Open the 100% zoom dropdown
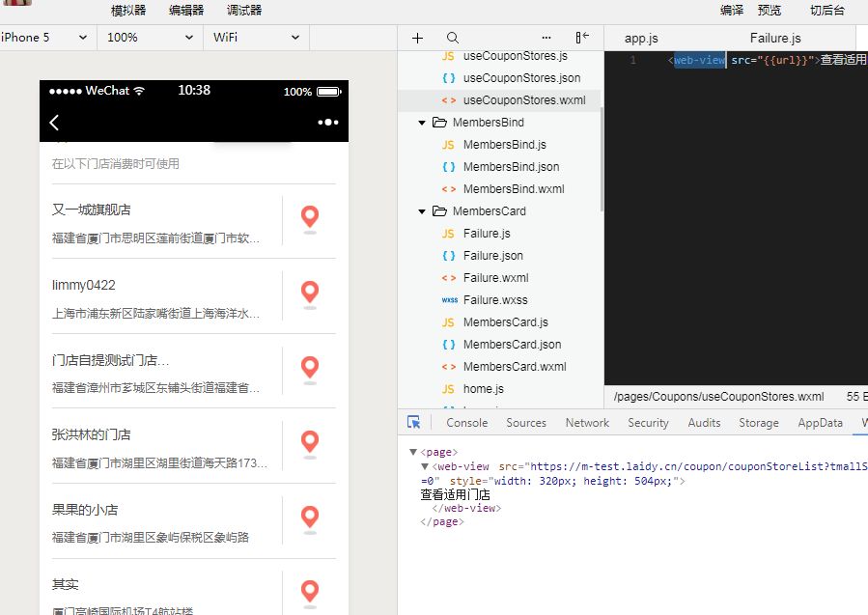This screenshot has width=868, height=615. tap(150, 38)
